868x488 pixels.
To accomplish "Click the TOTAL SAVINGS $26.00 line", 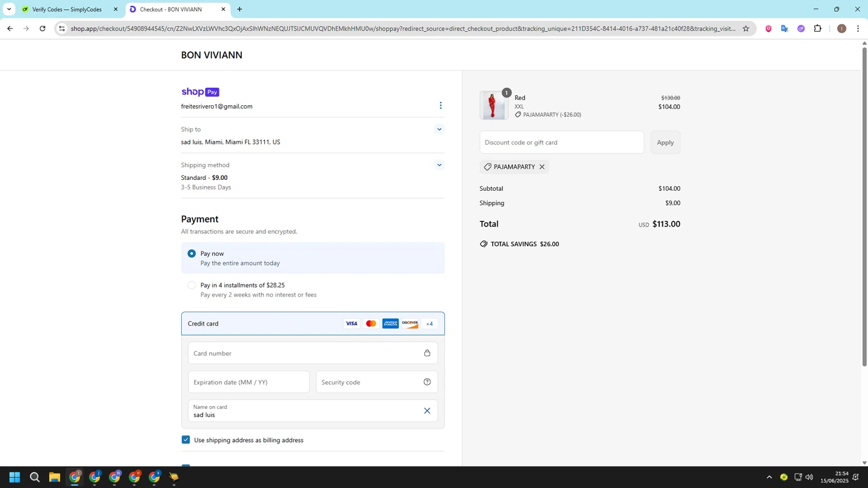I will [519, 244].
